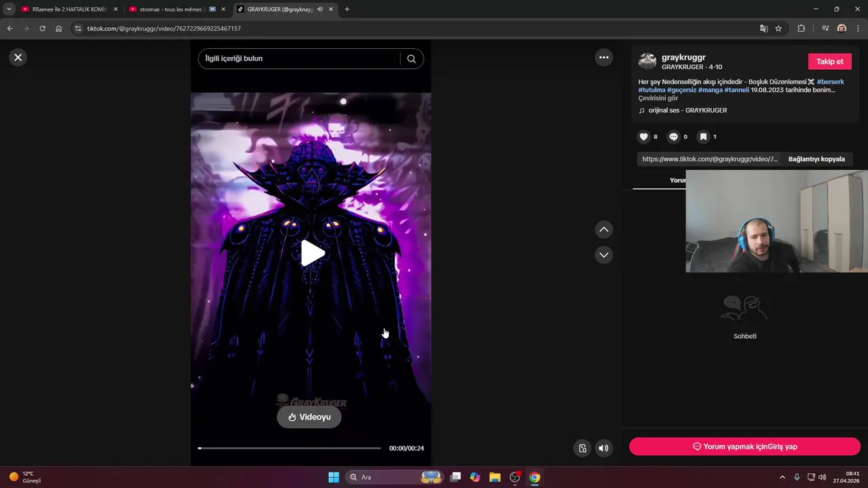Play the video with the center play button

point(312,253)
